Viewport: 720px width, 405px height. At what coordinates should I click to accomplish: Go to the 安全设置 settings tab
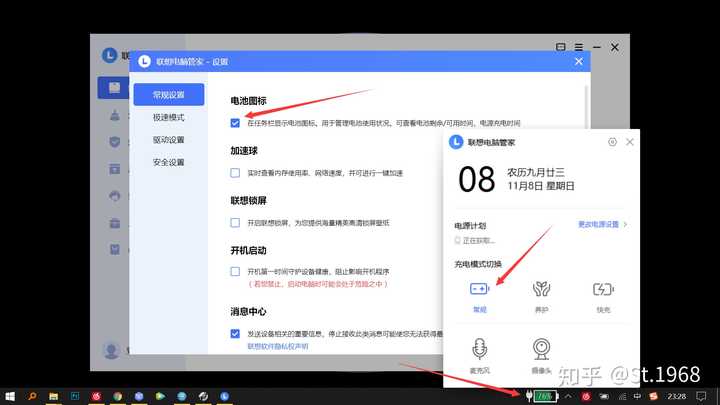pyautogui.click(x=169, y=162)
